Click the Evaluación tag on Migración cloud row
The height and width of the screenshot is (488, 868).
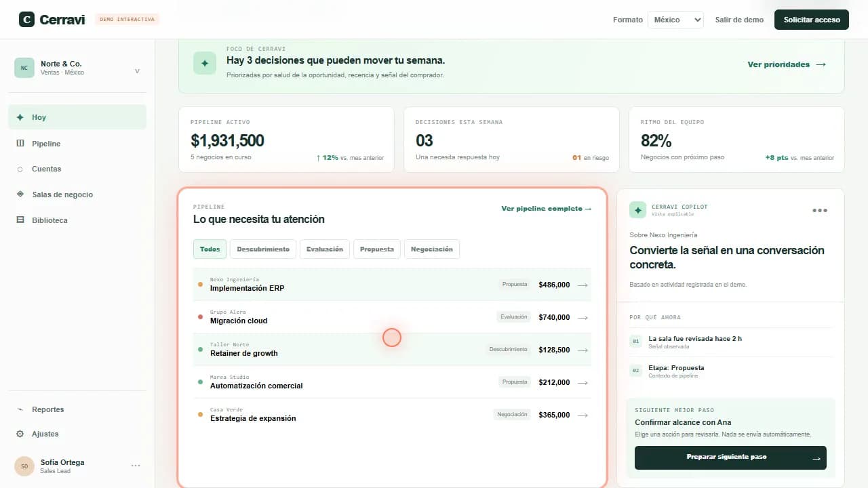coord(513,317)
